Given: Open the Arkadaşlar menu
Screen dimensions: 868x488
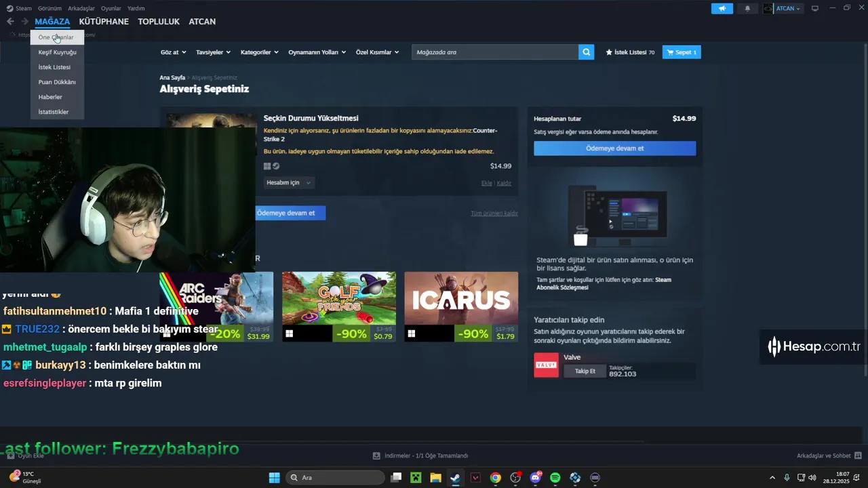Looking at the screenshot, I should click(x=81, y=8).
